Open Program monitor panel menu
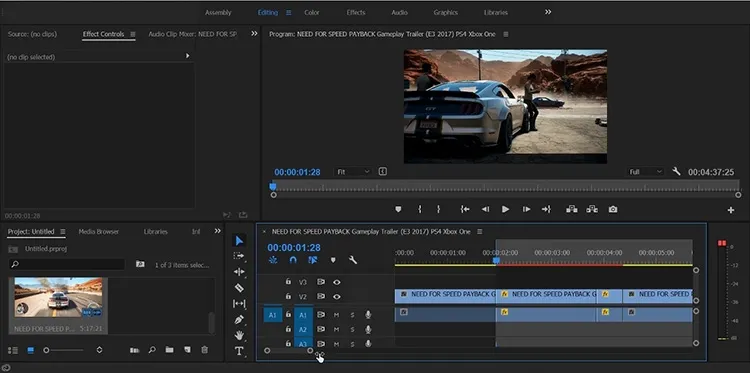 coord(506,34)
